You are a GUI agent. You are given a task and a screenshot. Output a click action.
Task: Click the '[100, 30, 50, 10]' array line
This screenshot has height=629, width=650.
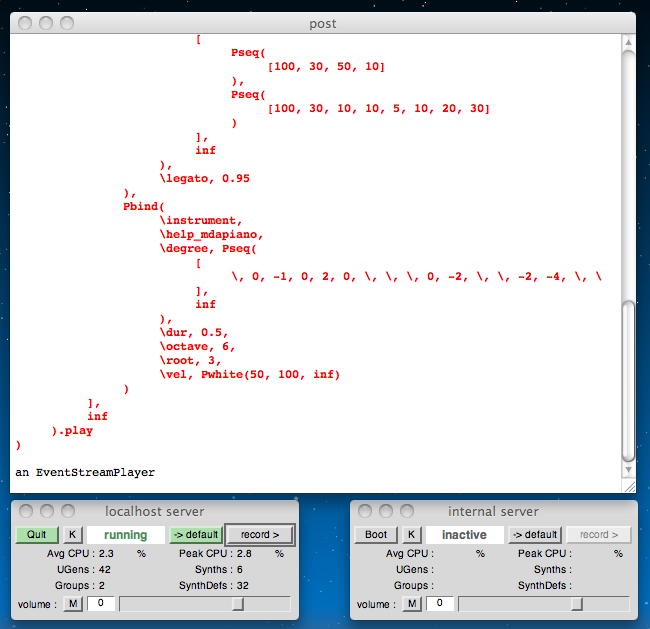[326, 66]
